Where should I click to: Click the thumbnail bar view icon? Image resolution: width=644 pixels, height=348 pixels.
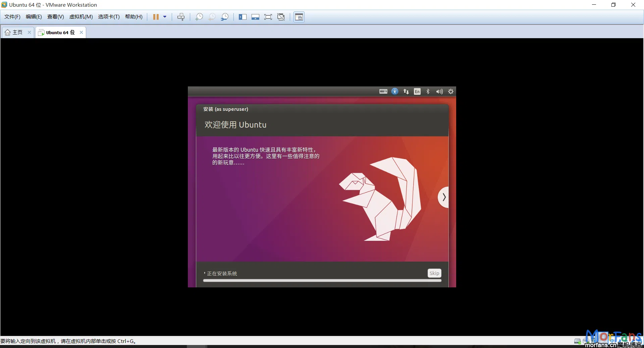[255, 17]
